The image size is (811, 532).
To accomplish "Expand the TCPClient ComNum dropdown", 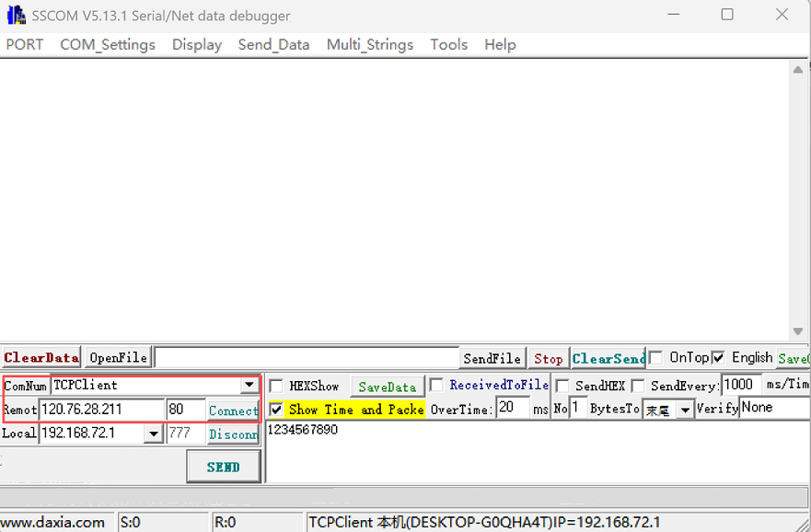I will coord(249,386).
